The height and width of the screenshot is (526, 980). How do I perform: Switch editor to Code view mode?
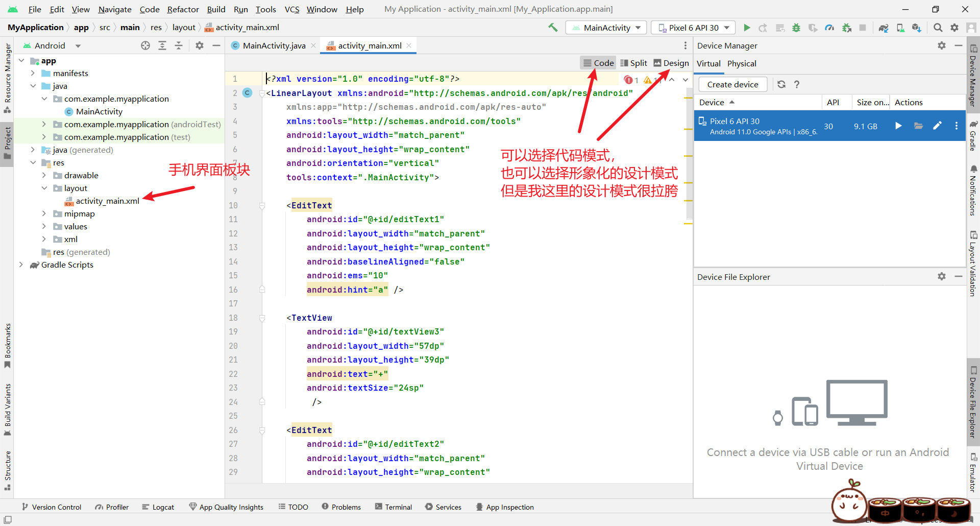point(598,63)
